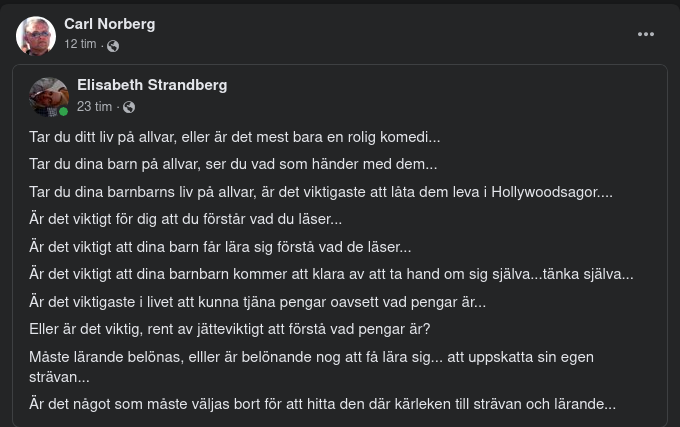This screenshot has width=680, height=427.
Task: Click the line starting "Eller är det viktig"
Action: pos(230,329)
